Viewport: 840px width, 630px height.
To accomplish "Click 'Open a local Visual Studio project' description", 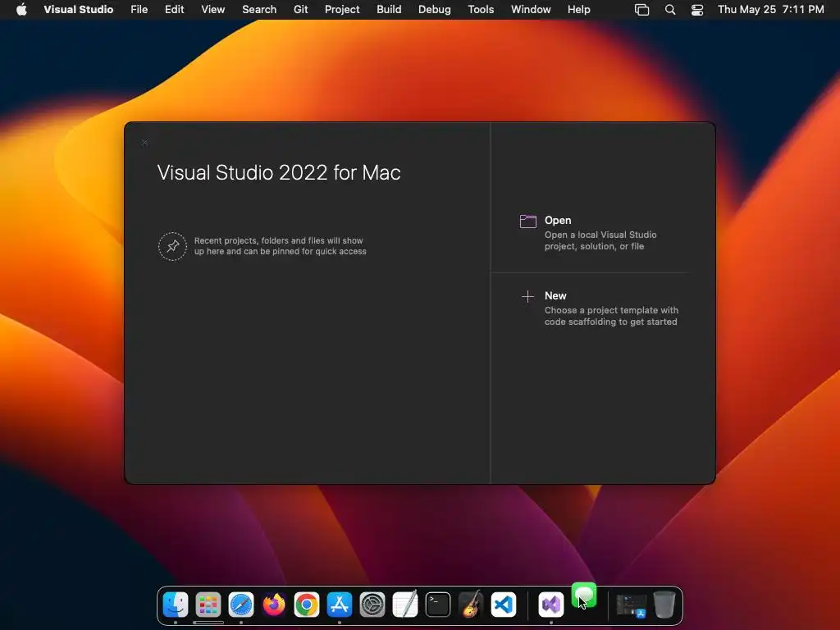I will [600, 240].
